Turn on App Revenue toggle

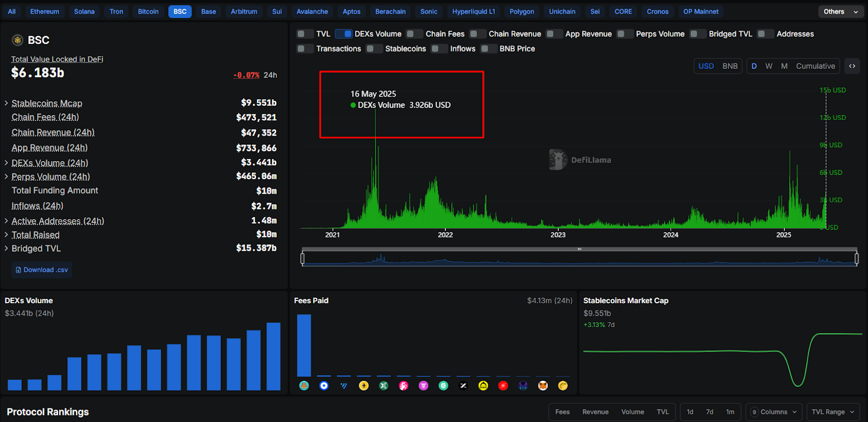click(x=554, y=34)
